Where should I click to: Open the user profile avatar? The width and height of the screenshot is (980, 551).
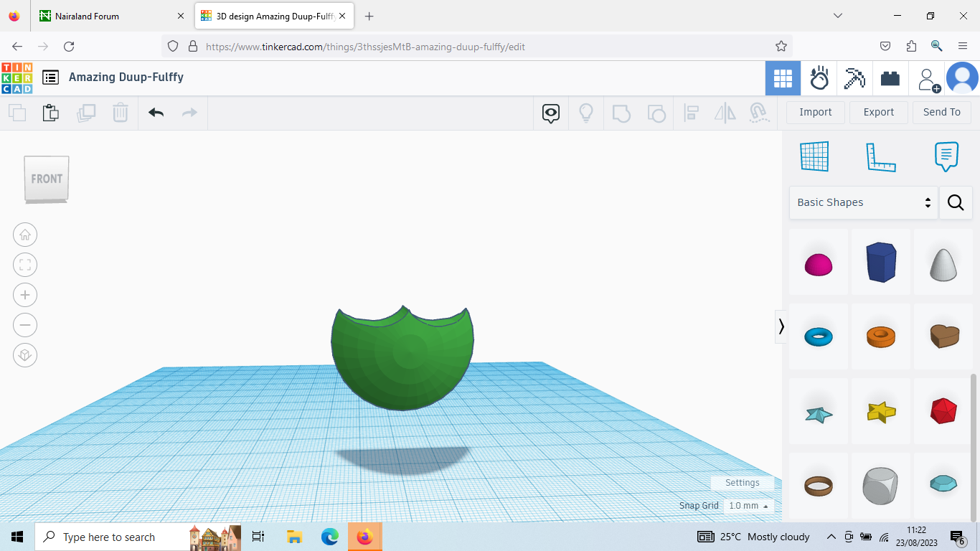(x=962, y=78)
